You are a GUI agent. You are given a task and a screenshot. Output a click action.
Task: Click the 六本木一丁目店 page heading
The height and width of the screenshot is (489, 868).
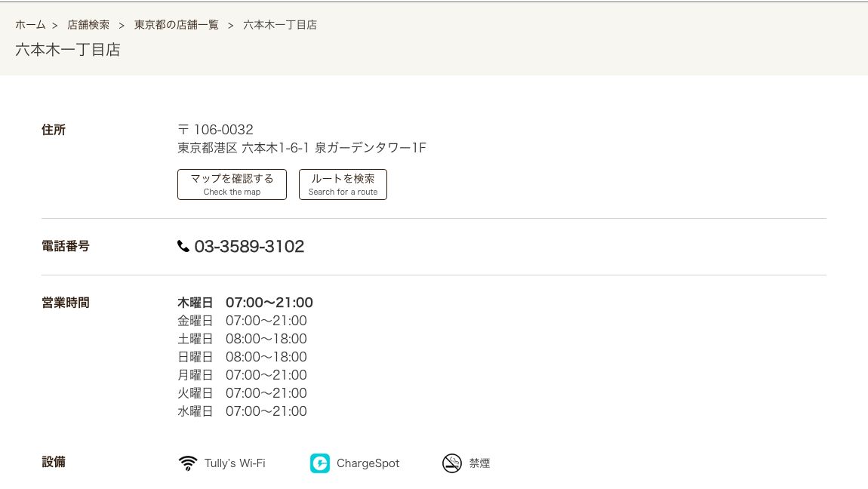coord(67,50)
